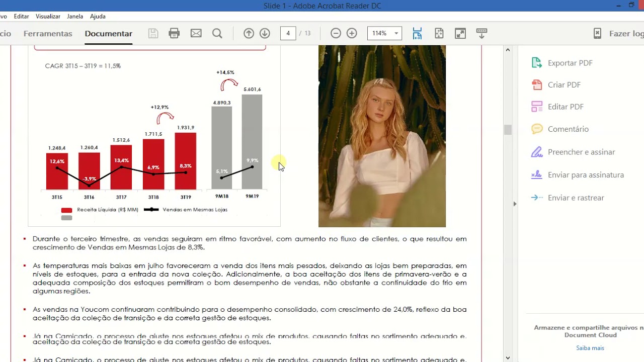Screen dimensions: 644x362
Task: Click the '+12,9%' growth label
Action: [159, 107]
